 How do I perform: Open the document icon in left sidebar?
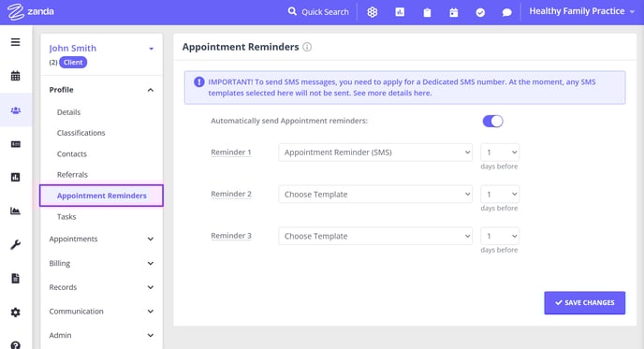click(x=15, y=279)
